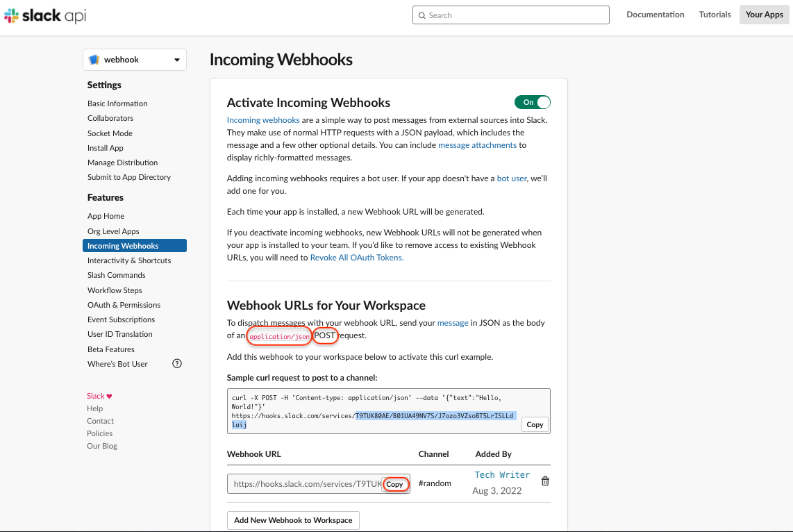Visit Our Blog footer link
The width and height of the screenshot is (793, 532).
pyautogui.click(x=101, y=446)
